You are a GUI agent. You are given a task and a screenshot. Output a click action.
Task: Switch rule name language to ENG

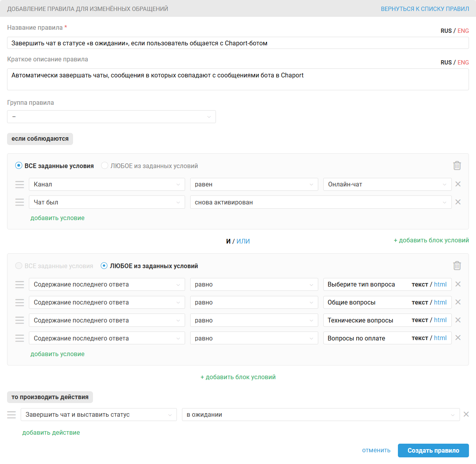click(463, 31)
